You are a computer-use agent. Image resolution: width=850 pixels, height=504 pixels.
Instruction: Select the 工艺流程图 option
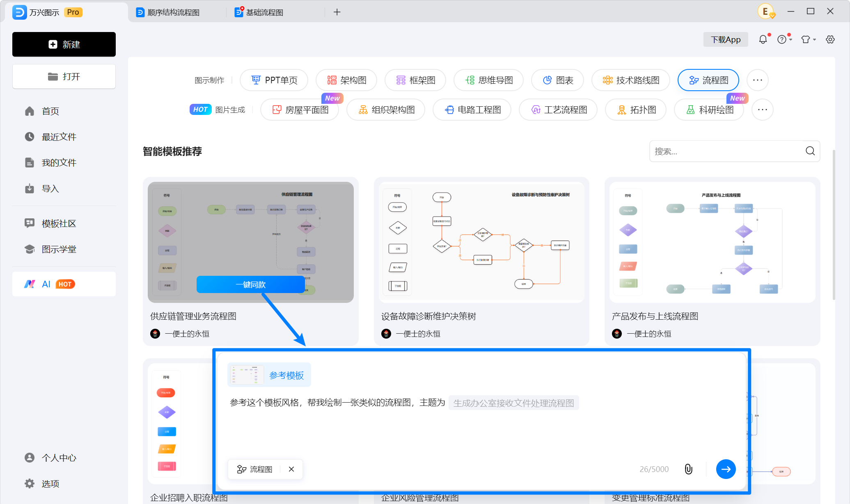pyautogui.click(x=558, y=110)
